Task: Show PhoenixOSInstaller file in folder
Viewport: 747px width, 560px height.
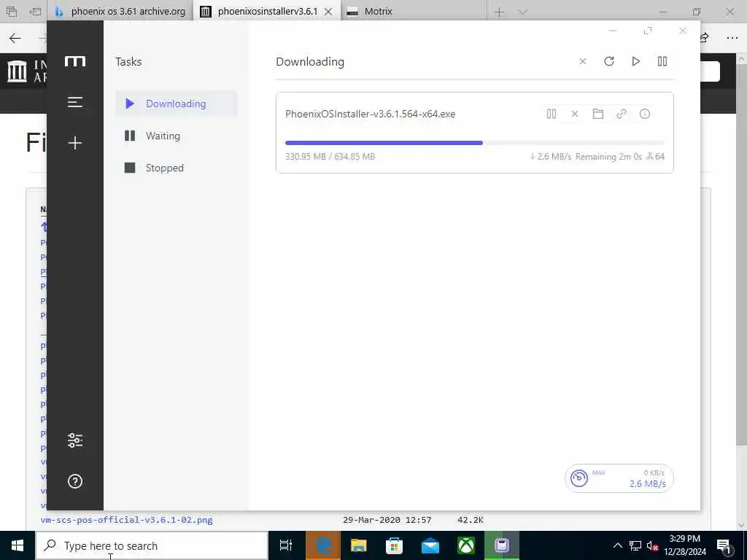Action: 598,114
